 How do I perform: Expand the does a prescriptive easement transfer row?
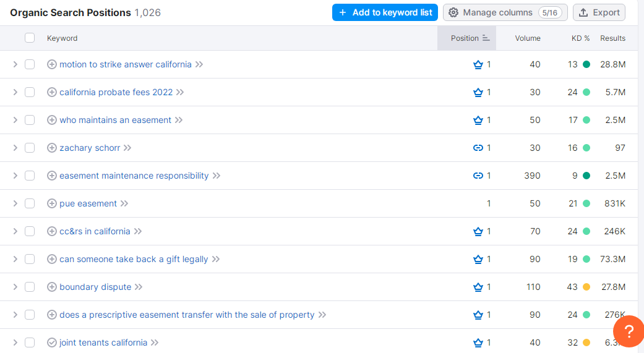(x=15, y=315)
